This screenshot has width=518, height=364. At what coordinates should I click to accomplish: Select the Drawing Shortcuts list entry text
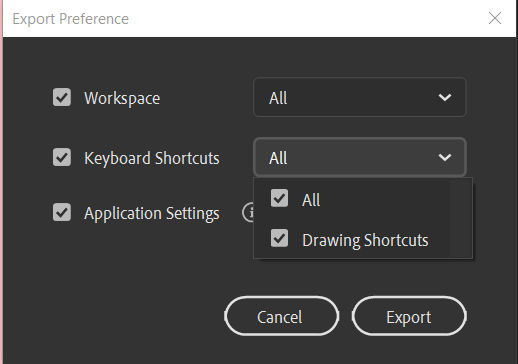coord(365,240)
